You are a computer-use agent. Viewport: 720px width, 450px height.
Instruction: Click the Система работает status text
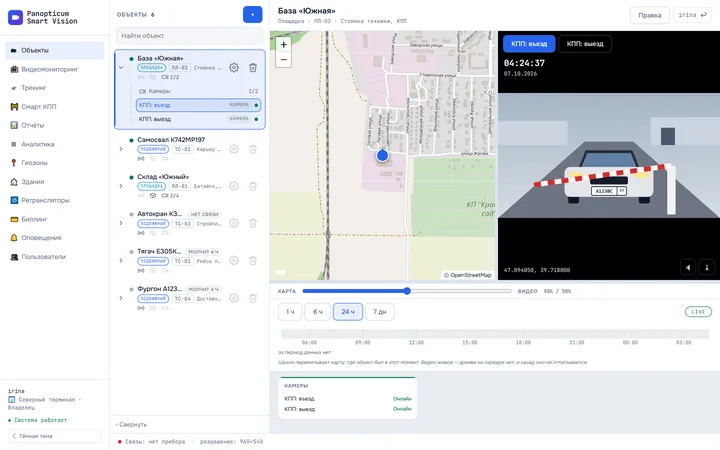(x=38, y=420)
